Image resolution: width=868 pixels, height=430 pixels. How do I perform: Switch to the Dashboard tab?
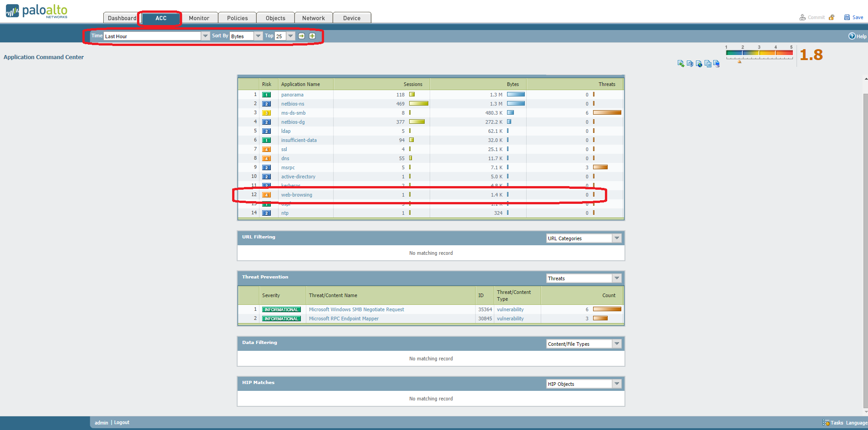click(x=122, y=18)
